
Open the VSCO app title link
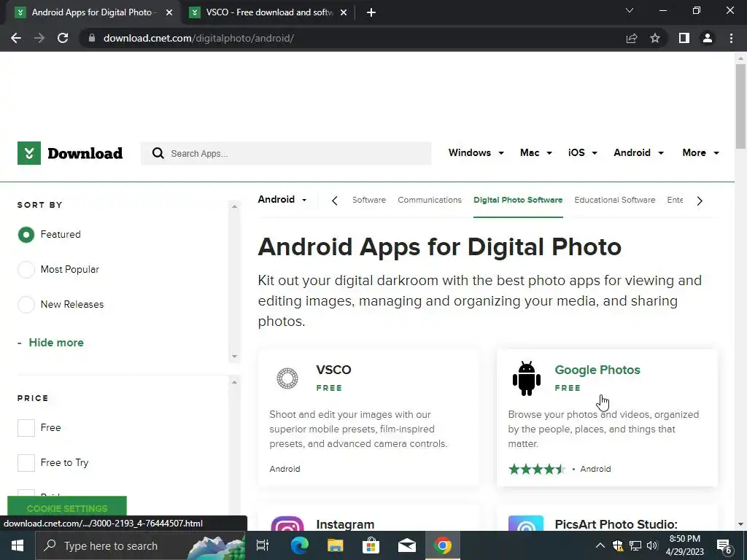[x=333, y=370]
